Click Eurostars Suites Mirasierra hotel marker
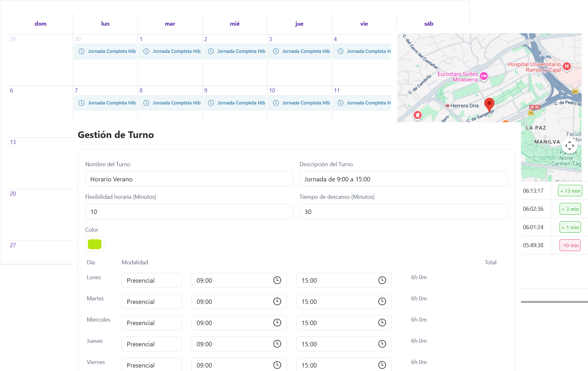Screen dimensions: 588x371 484,76
